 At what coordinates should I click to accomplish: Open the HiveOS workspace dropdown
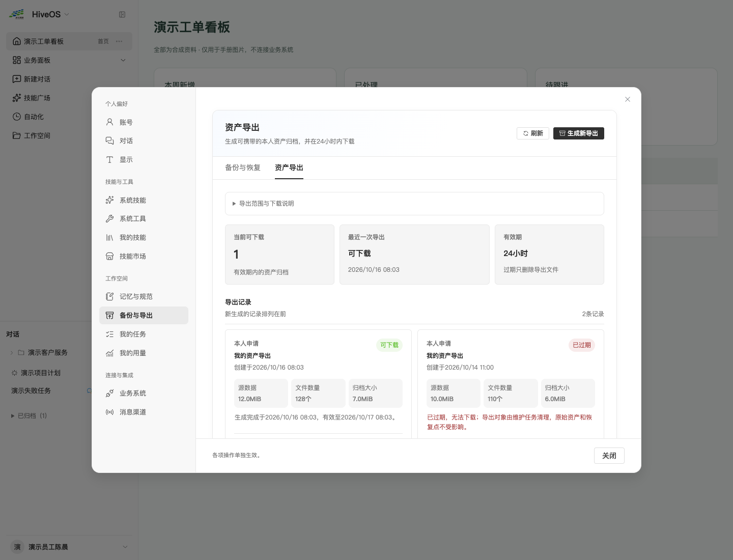67,15
